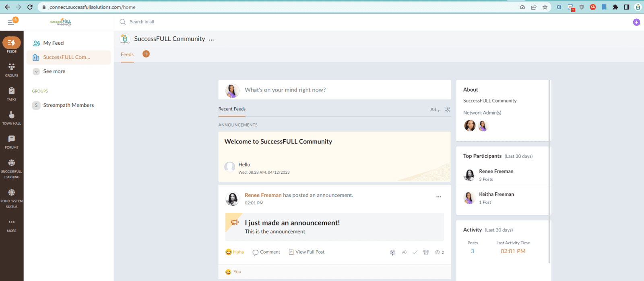The image size is (644, 281).
Task: Share the announcement post with arrow icon
Action: [405, 252]
